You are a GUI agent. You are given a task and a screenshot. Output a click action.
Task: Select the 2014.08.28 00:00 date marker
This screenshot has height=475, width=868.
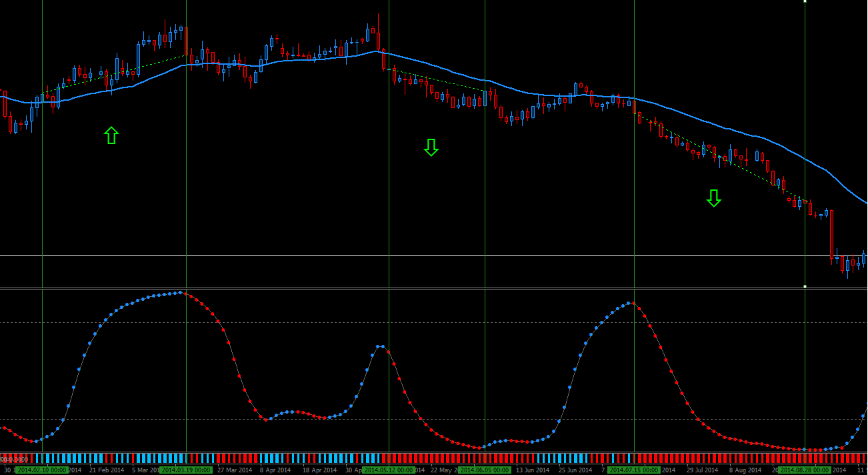(x=805, y=470)
